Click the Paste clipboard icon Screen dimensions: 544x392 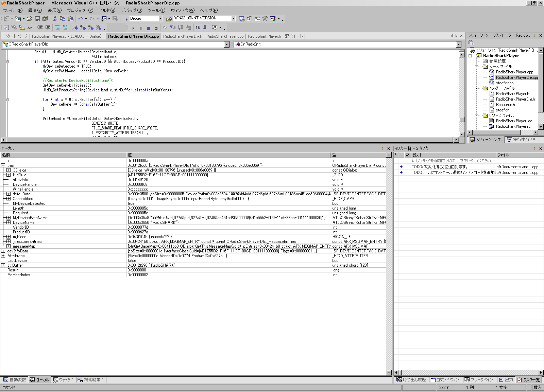point(71,19)
